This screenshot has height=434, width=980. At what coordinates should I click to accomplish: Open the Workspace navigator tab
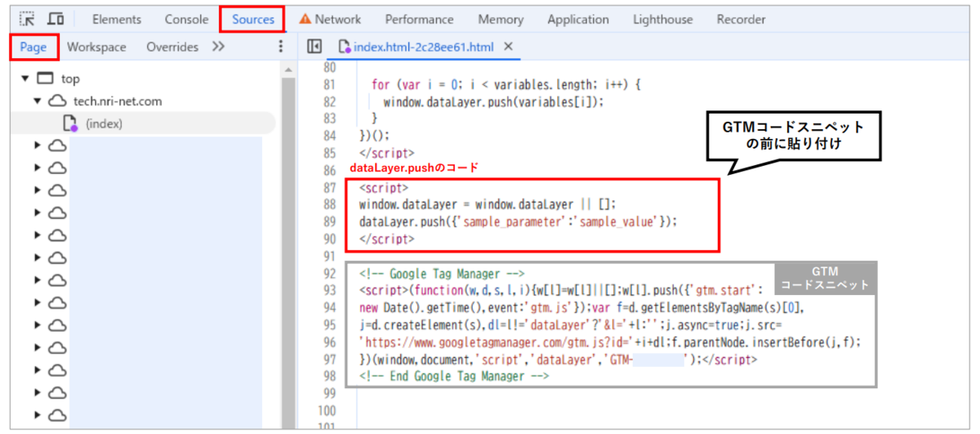pyautogui.click(x=96, y=47)
